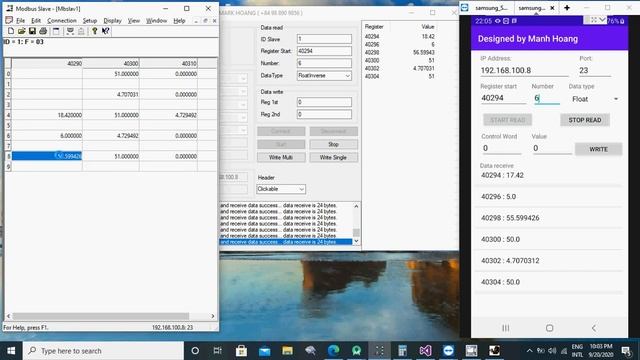
Task: Click Reg 1st input field
Action: point(324,102)
